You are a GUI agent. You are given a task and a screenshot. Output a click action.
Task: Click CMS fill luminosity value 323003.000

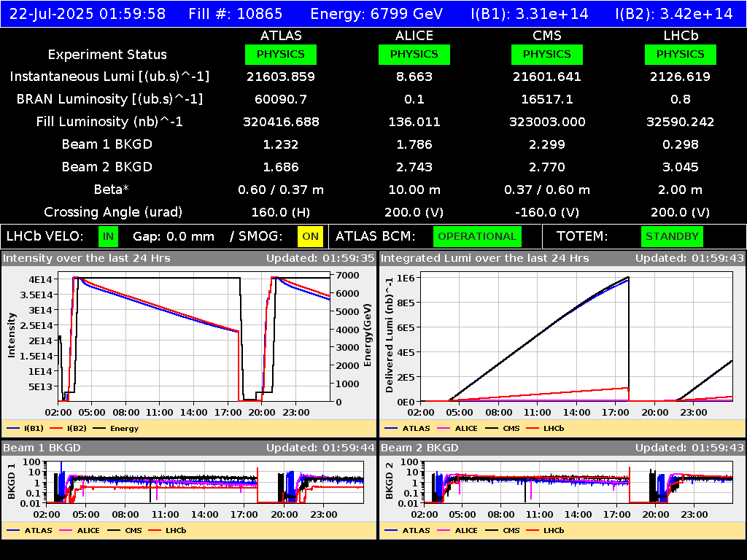click(547, 122)
